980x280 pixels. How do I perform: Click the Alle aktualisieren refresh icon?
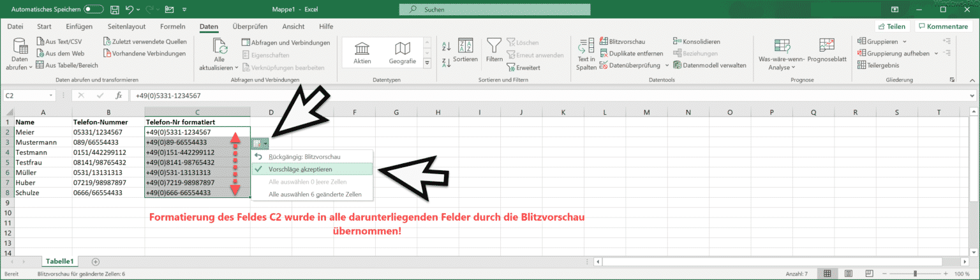point(220,47)
